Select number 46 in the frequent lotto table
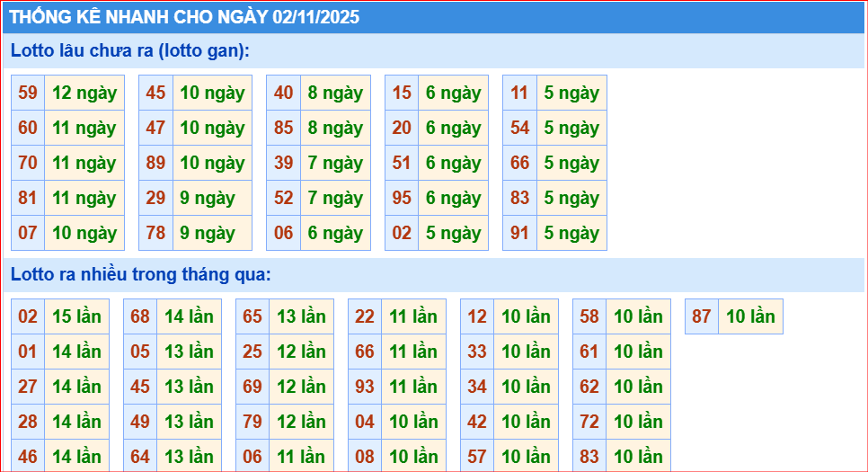This screenshot has width=868, height=472. [x=28, y=456]
